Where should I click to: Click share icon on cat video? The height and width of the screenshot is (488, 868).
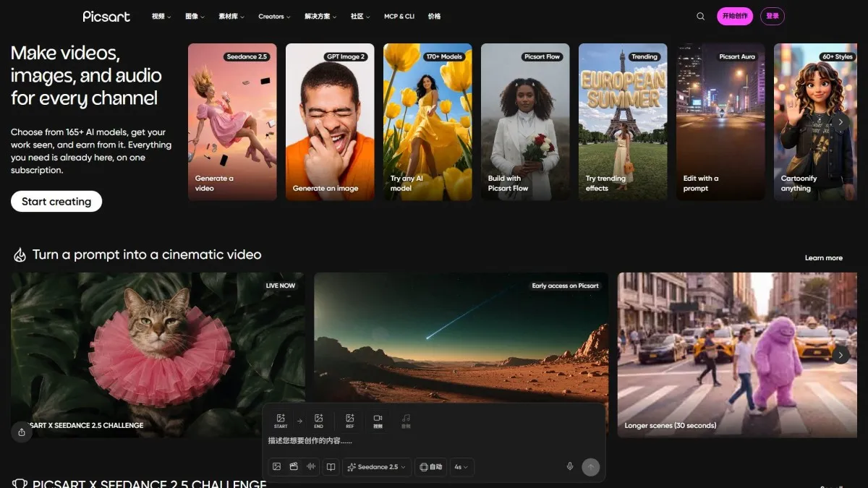(x=21, y=432)
